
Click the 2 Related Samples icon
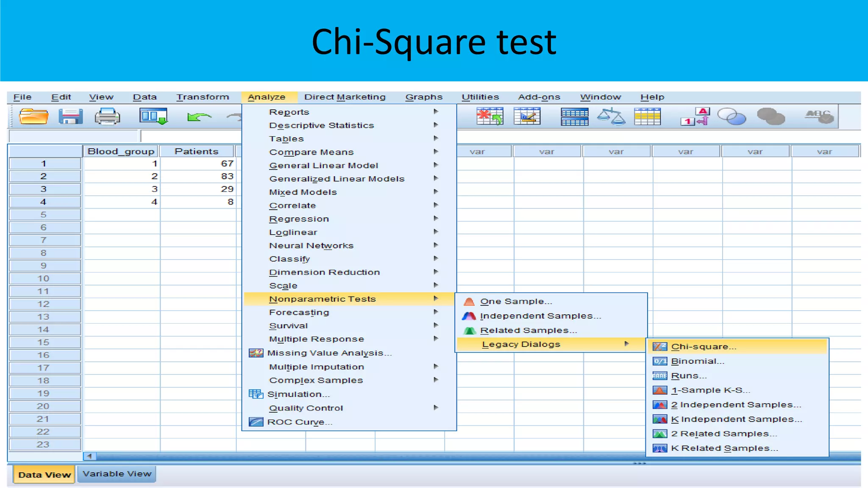click(x=659, y=434)
